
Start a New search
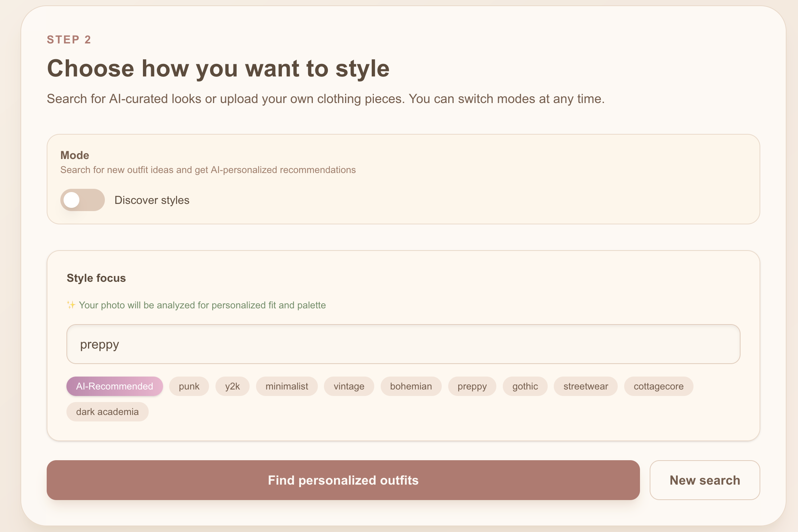tap(705, 480)
